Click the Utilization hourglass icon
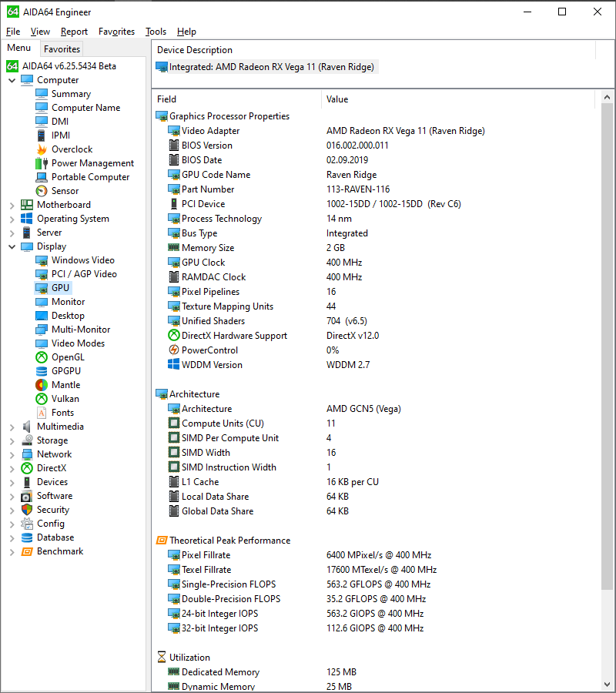 pyautogui.click(x=162, y=658)
